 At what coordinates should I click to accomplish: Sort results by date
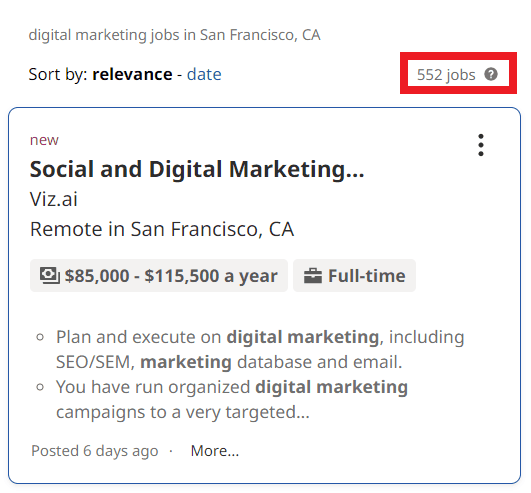coord(204,74)
